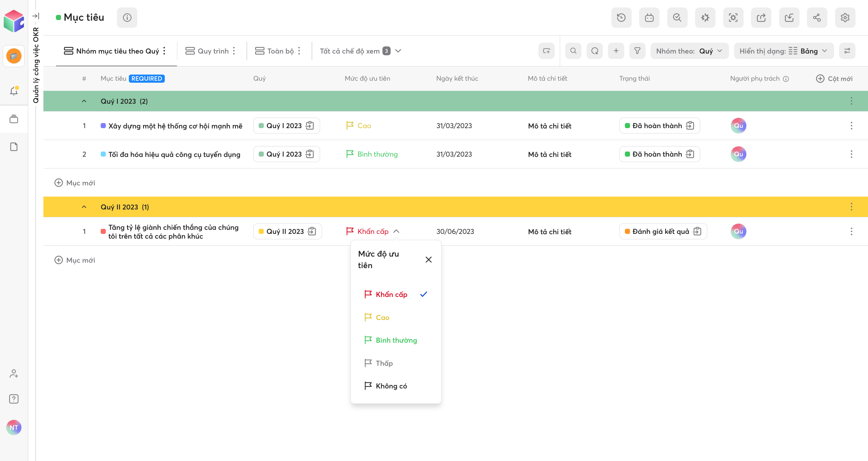Switch to the Toàn bộ view tab

coord(280,51)
